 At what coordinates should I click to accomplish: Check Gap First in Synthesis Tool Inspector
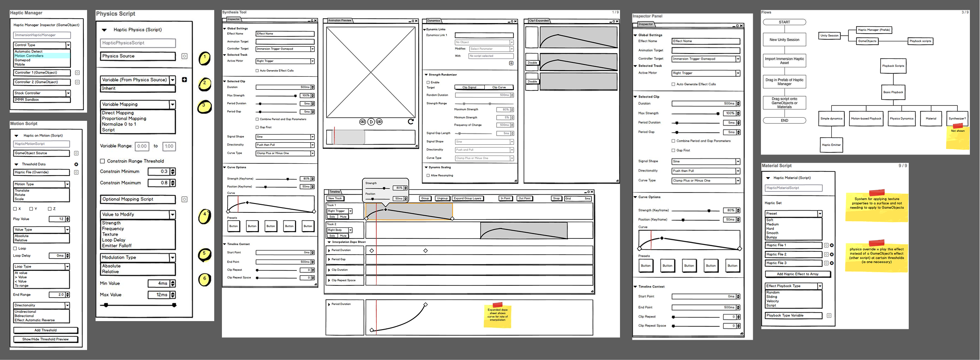257,127
